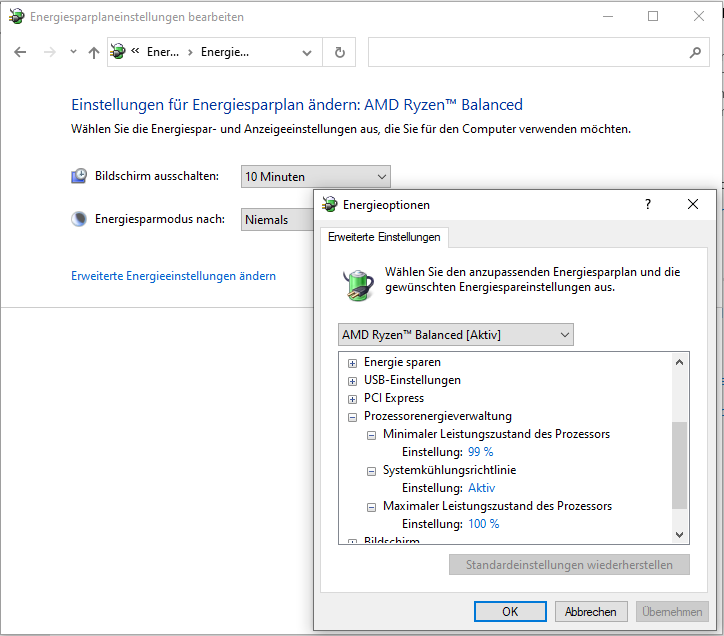Screen dimensions: 724x636
Task: Click the Energieoptionen dialog title icon
Action: point(330,204)
